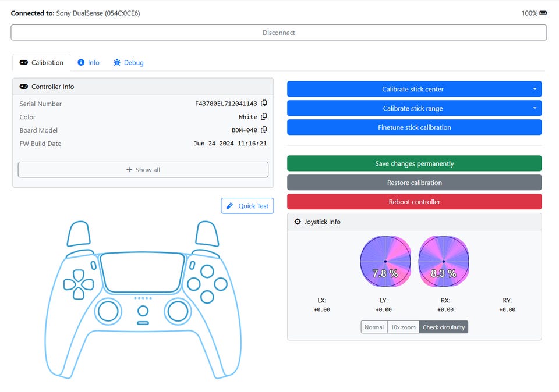Click the Create button on controller diagram

(93, 265)
